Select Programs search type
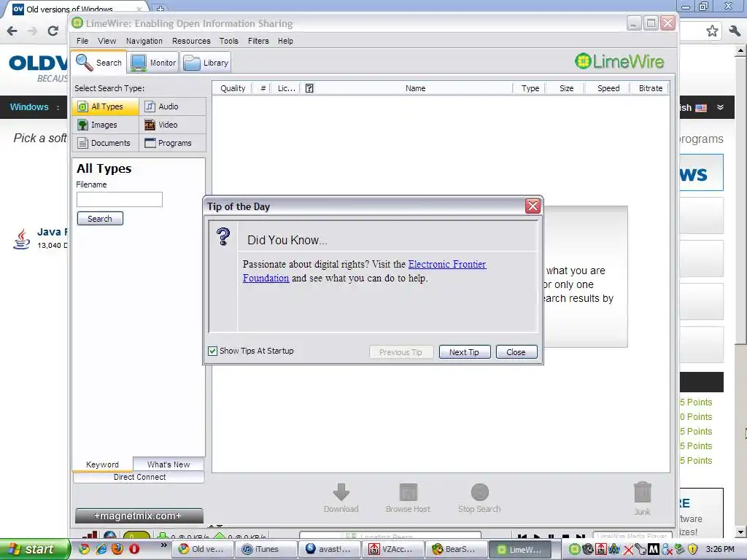 tap(172, 143)
